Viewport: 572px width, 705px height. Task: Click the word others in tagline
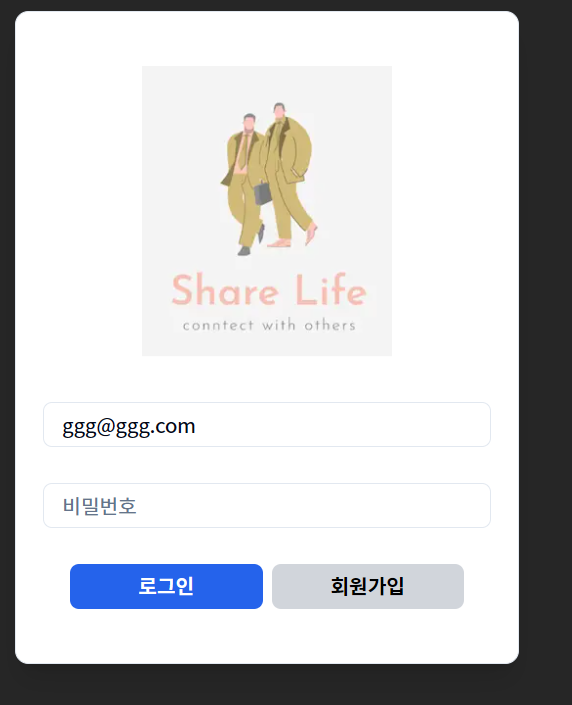click(x=330, y=325)
